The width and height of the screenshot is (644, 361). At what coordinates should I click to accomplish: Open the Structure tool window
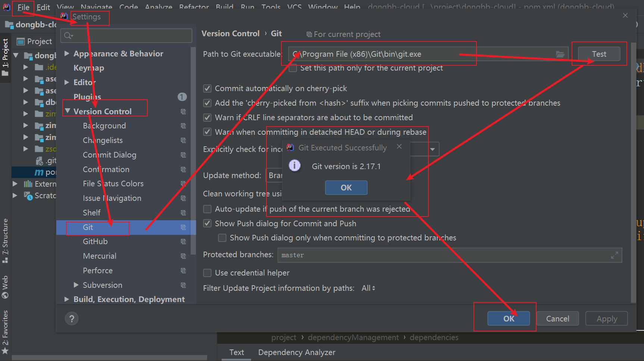(x=5, y=240)
